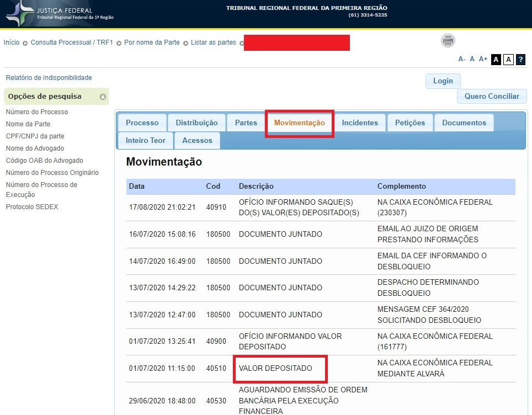Search by Nome do Advogado
Viewport: 532px width, 415px height.
click(35, 148)
